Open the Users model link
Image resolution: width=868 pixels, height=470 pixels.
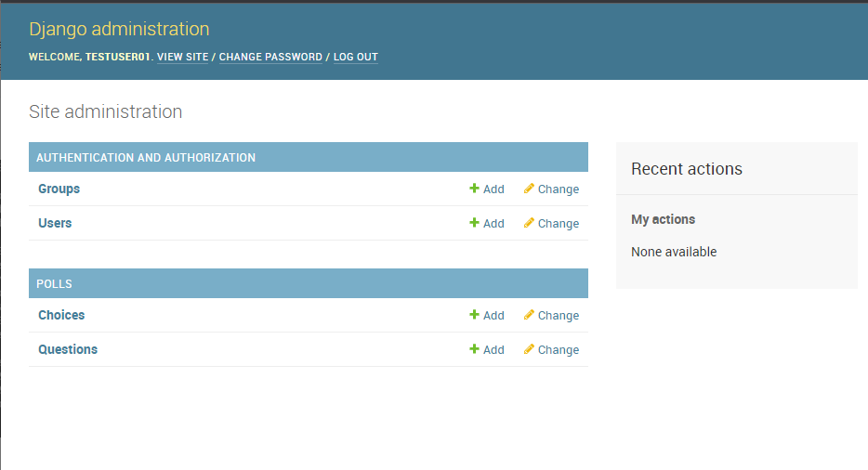pyautogui.click(x=55, y=223)
